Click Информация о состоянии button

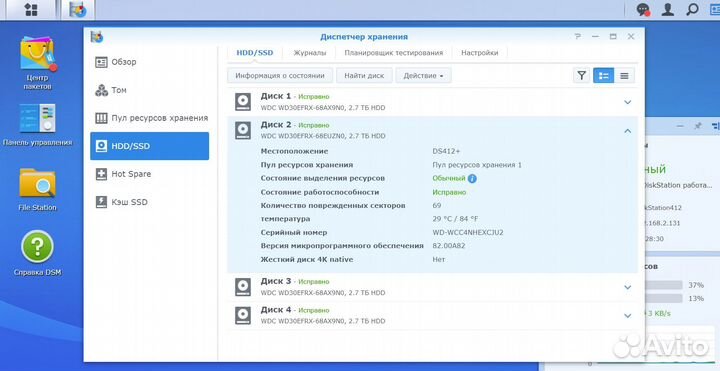[x=280, y=76]
